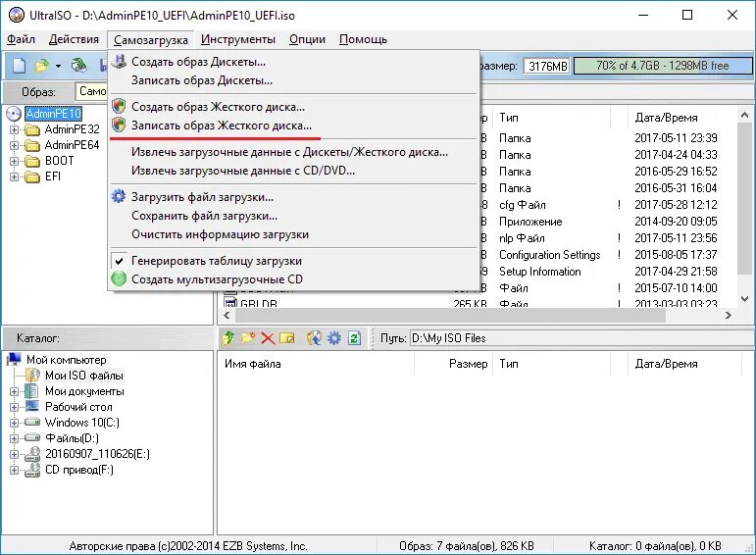The image size is (756, 555).
Task: Click the Мой компьютер computer icon
Action: tap(15, 359)
